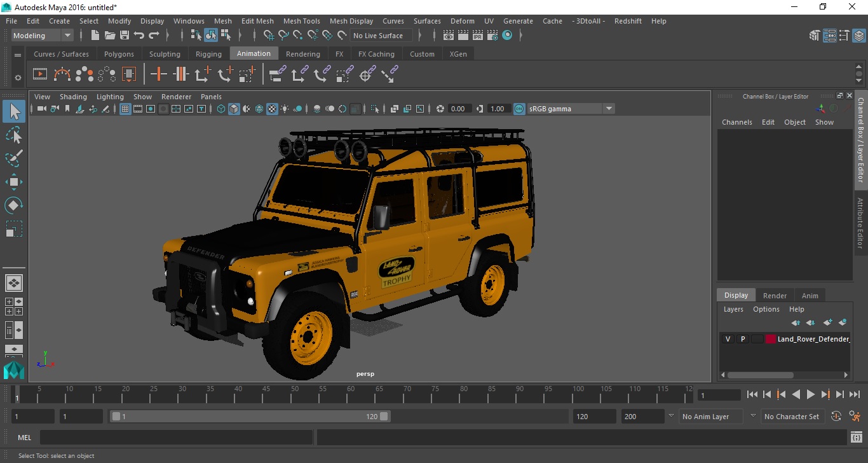
Task: Open the viewport Shading menu
Action: click(73, 97)
